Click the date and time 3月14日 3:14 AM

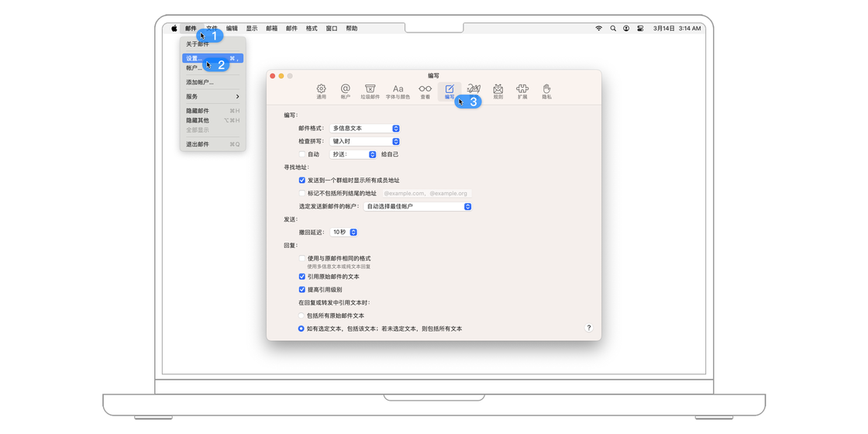(677, 28)
